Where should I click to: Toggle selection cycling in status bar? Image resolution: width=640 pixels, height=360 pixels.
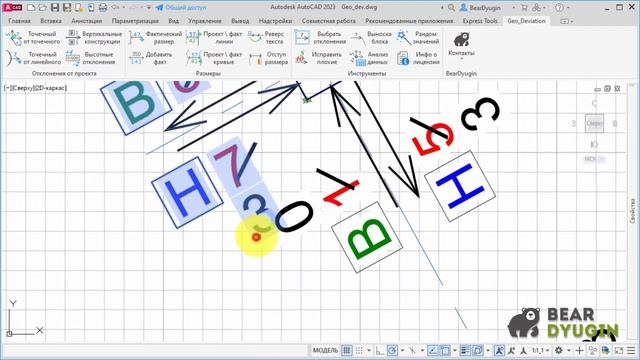point(477,350)
